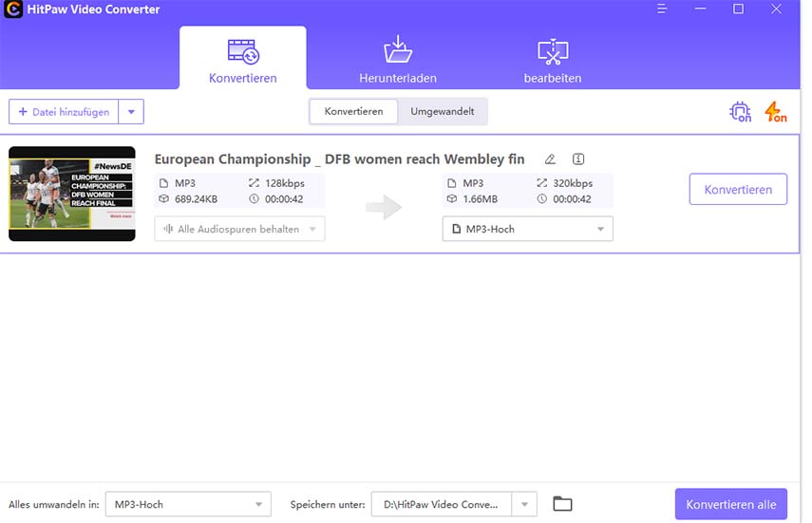Screen dimensions: 812x523
Task: Convert the European Championship file
Action: (738, 189)
